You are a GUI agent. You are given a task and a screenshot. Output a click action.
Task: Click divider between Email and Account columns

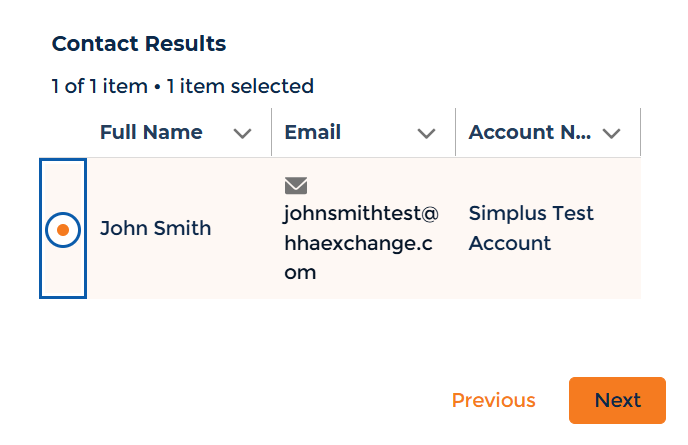coord(455,132)
